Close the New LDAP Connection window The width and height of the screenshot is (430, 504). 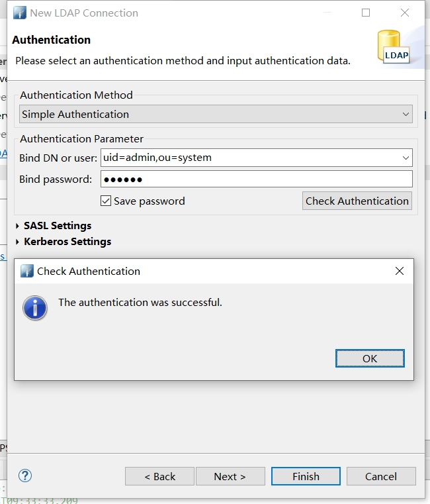tap(405, 13)
